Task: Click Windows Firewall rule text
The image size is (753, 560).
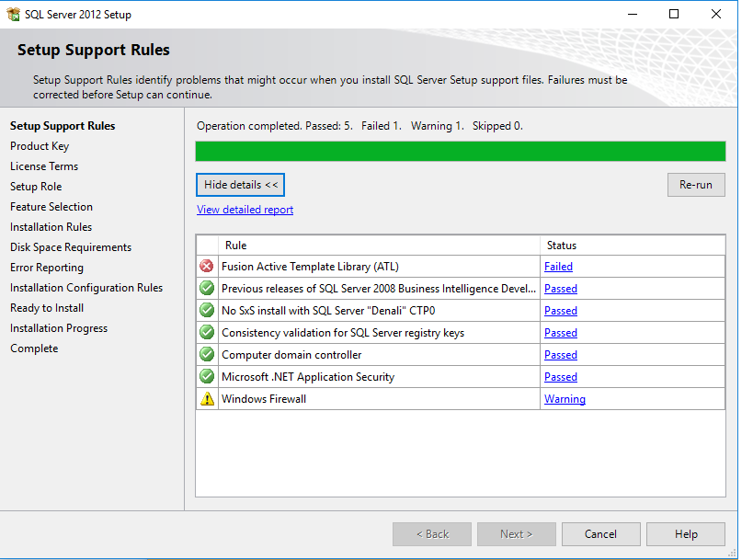Action: [x=264, y=399]
